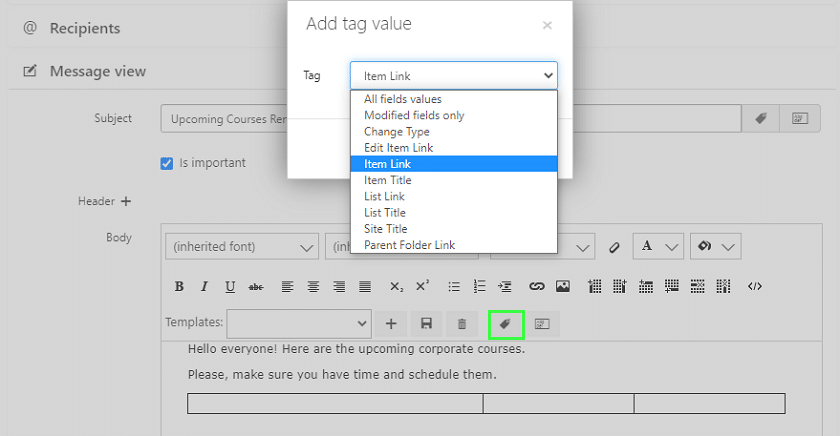Apply italic formatting in body editor
This screenshot has width=840, height=436.
[x=204, y=287]
